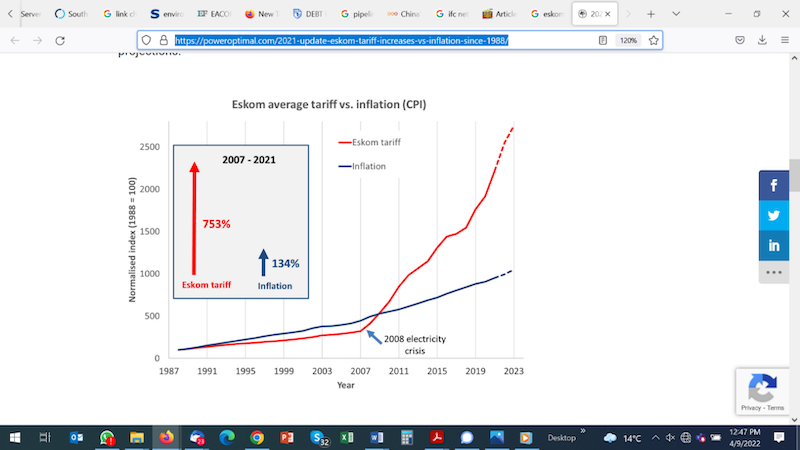Reload the current page
Image resolution: width=800 pixels, height=450 pixels.
pos(60,40)
